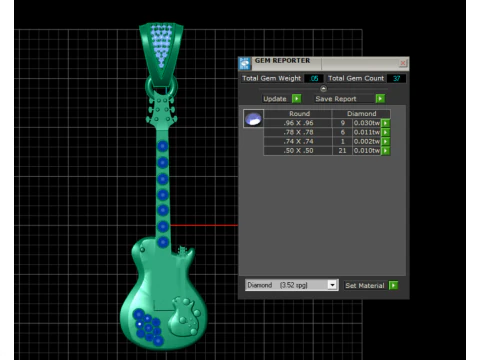
Task: Click the Diamond column header
Action: point(361,114)
